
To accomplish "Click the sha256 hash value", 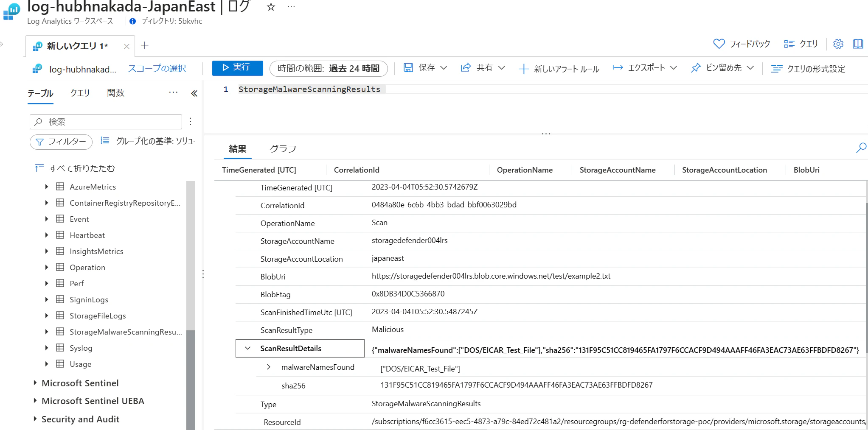I will pyautogui.click(x=517, y=385).
